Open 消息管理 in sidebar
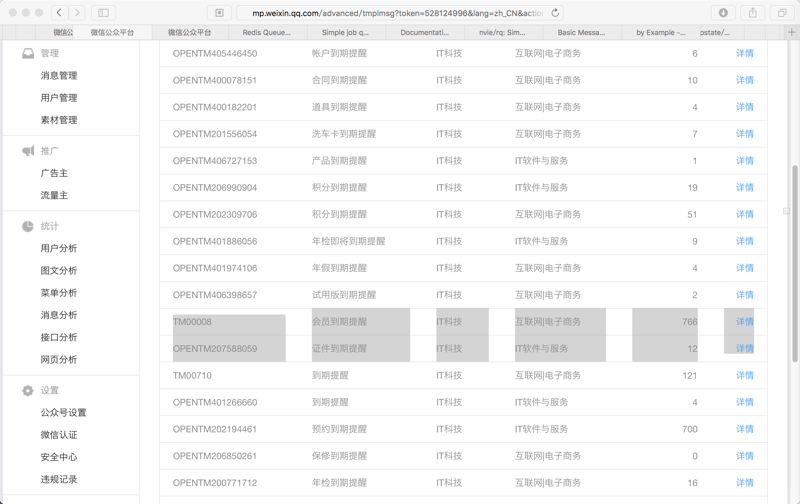Screen dimensions: 800x504 tap(59, 75)
